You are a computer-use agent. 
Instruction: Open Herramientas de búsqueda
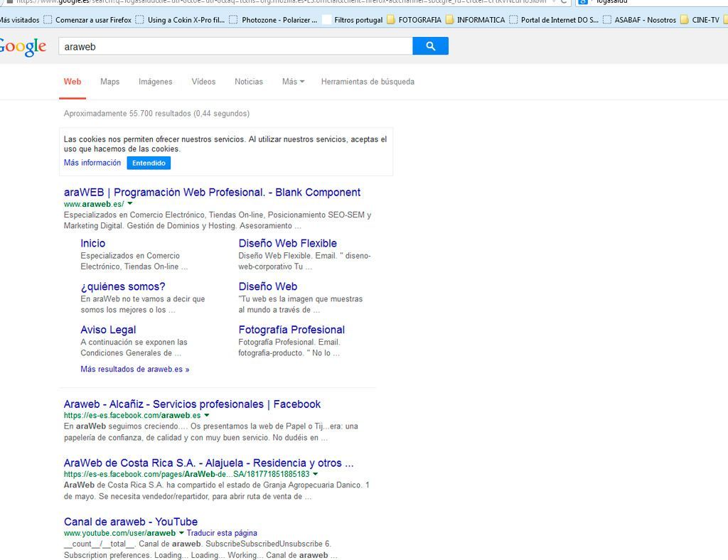coord(368,82)
